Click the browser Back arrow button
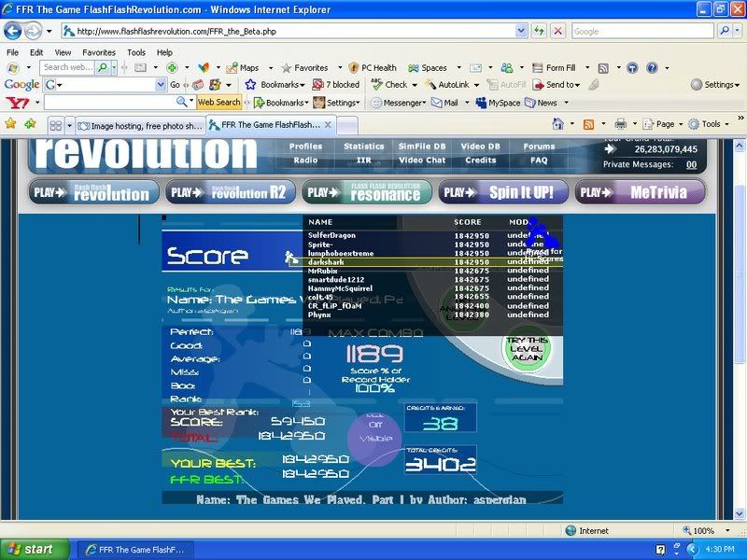This screenshot has height=560, width=747. 15,31
